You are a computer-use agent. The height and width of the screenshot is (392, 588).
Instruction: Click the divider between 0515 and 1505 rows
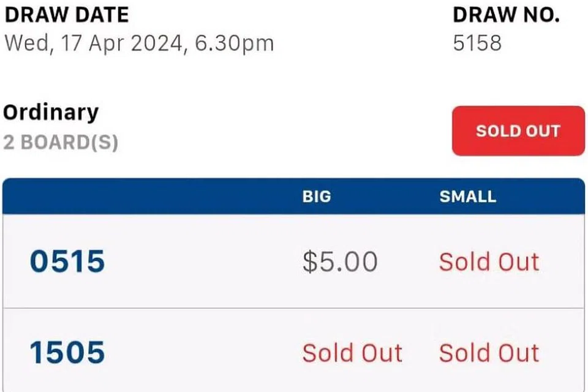[294, 308]
